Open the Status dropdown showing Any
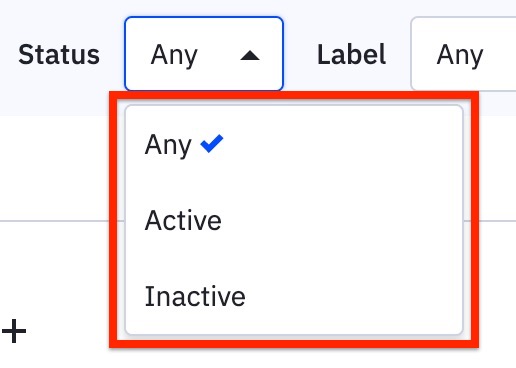Screen dimensions: 516x368 pos(204,54)
